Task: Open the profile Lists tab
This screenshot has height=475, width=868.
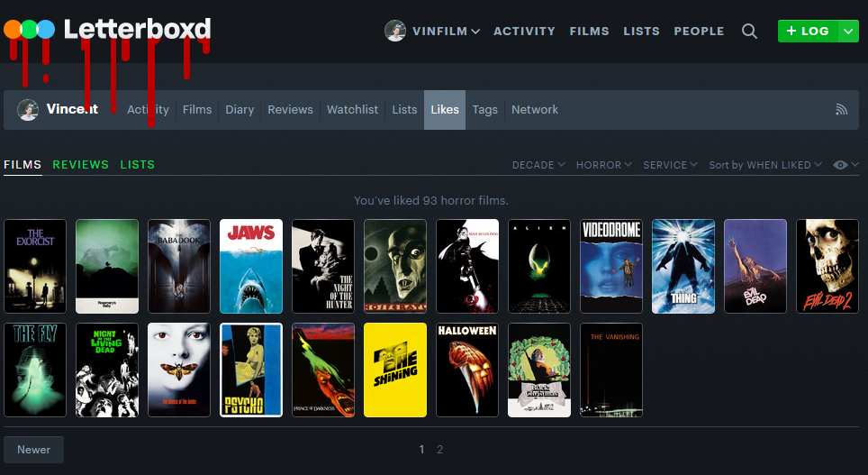Action: click(404, 110)
